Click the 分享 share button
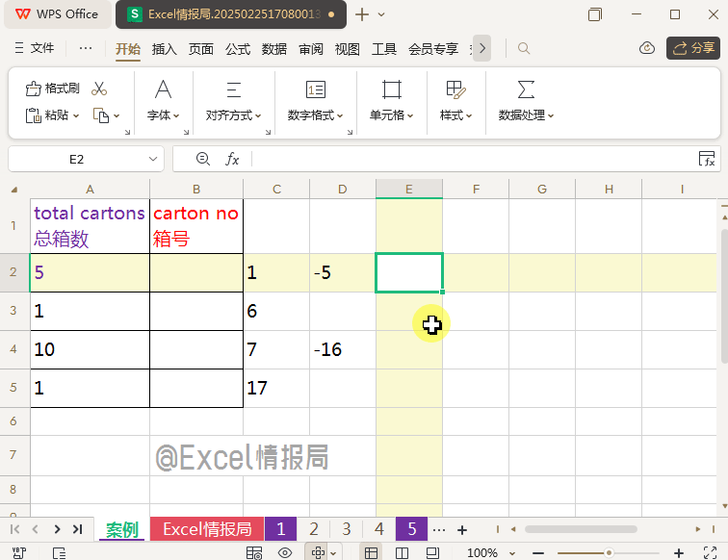The width and height of the screenshot is (728, 560). [x=693, y=48]
